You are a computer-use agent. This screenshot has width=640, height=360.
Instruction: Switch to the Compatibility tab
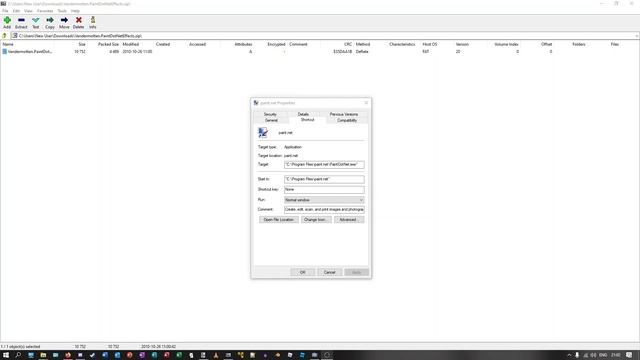pos(347,120)
